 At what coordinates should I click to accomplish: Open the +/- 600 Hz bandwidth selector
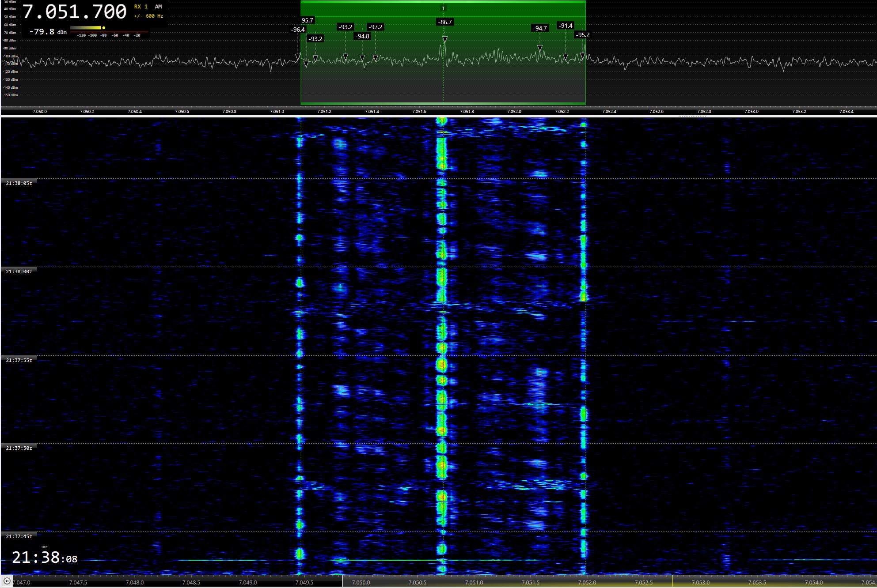[148, 16]
